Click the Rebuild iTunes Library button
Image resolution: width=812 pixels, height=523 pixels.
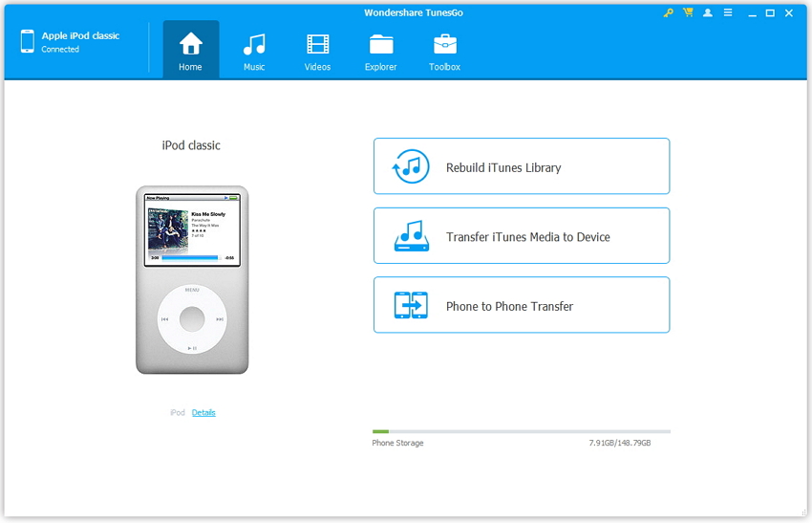tap(521, 166)
